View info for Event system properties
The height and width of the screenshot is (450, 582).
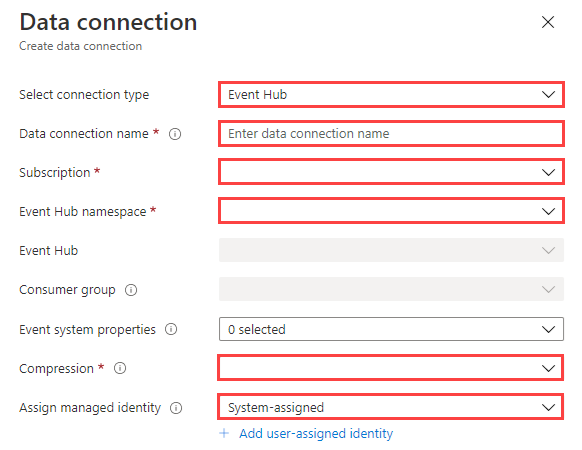[x=171, y=329]
